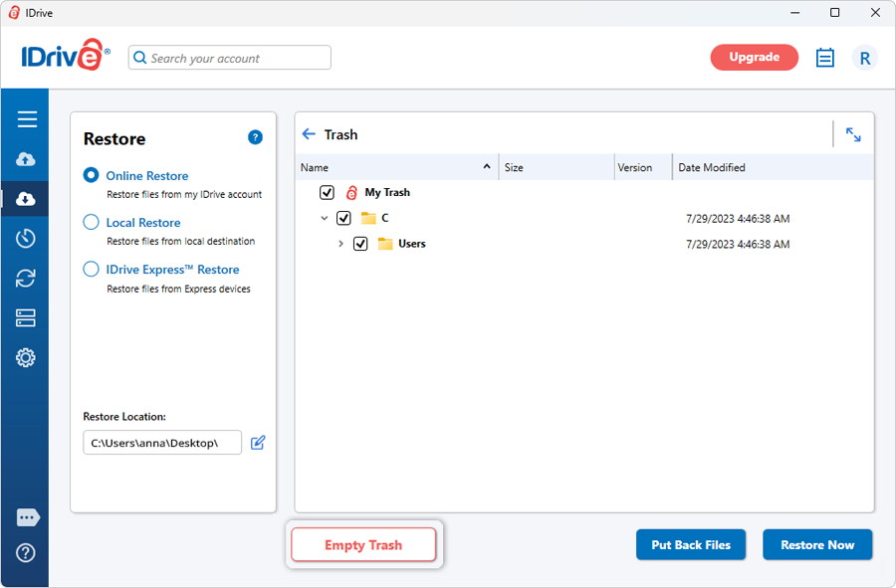Open the hamburger menu in sidebar
Screen dimensions: 896x588
tap(27, 119)
